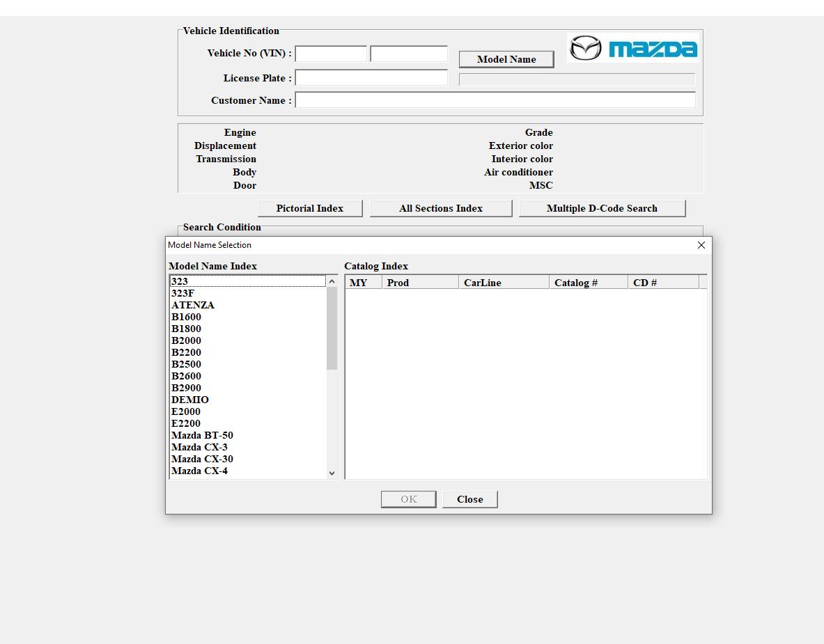Confirm selection with OK
Image resolution: width=824 pixels, height=644 pixels.
point(408,498)
